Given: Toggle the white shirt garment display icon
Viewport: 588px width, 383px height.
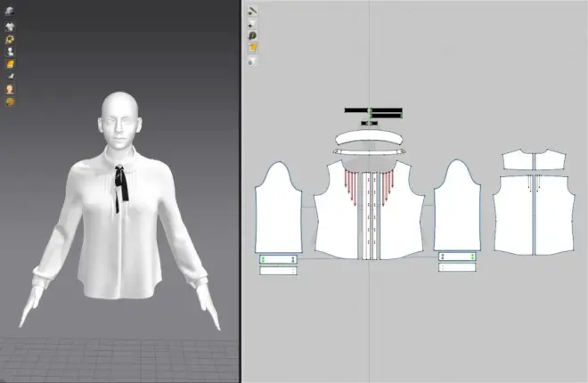Looking at the screenshot, I should coord(10,27).
